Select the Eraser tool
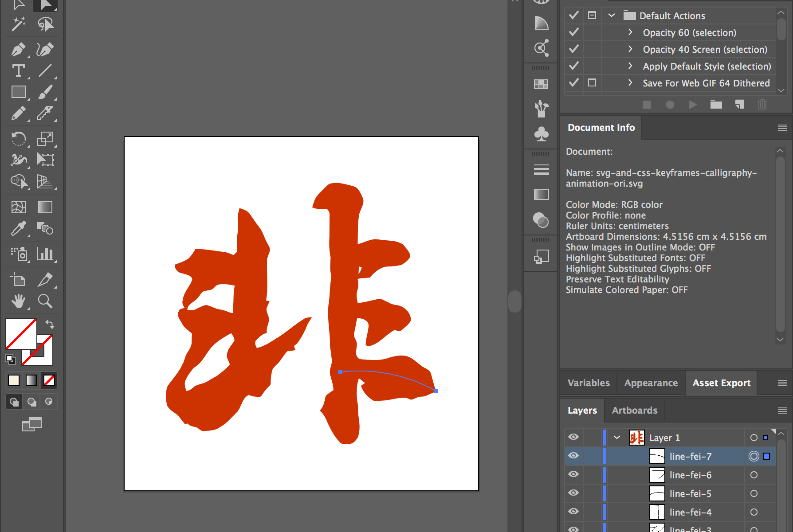793x532 pixels. click(x=45, y=113)
